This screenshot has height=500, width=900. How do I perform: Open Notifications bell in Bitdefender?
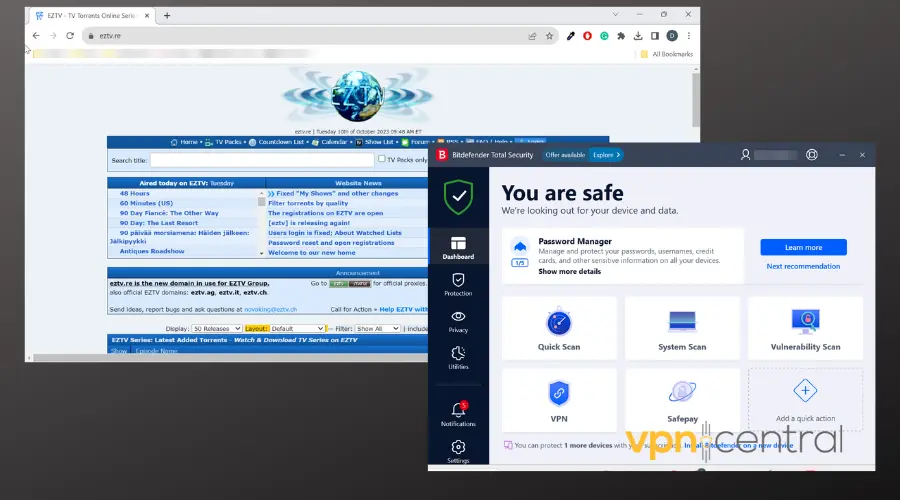(458, 413)
